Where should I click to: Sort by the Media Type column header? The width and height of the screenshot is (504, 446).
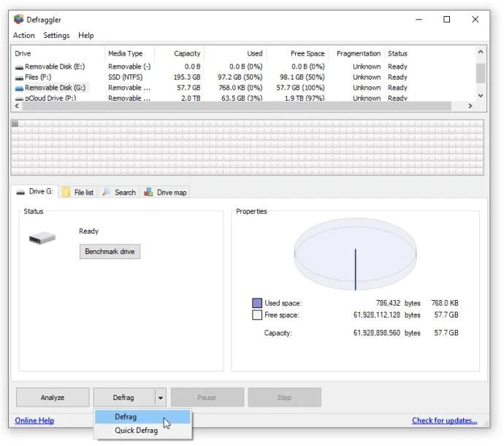[x=130, y=53]
